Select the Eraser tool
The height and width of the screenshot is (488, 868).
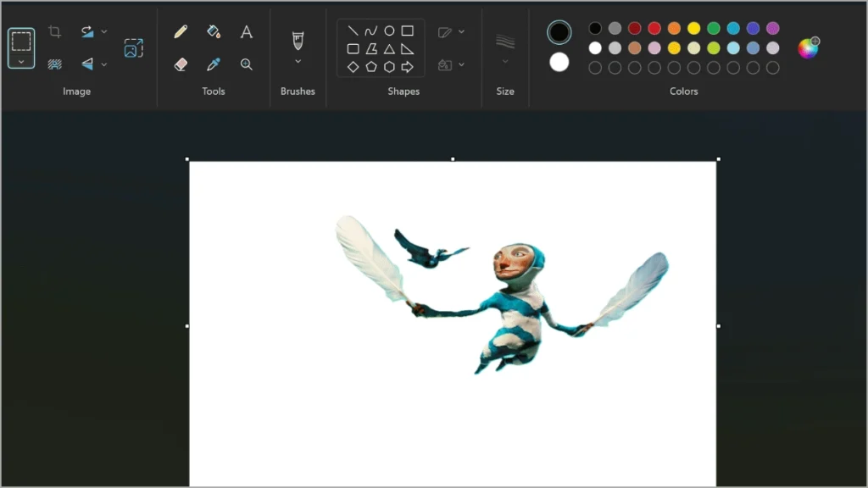(181, 64)
